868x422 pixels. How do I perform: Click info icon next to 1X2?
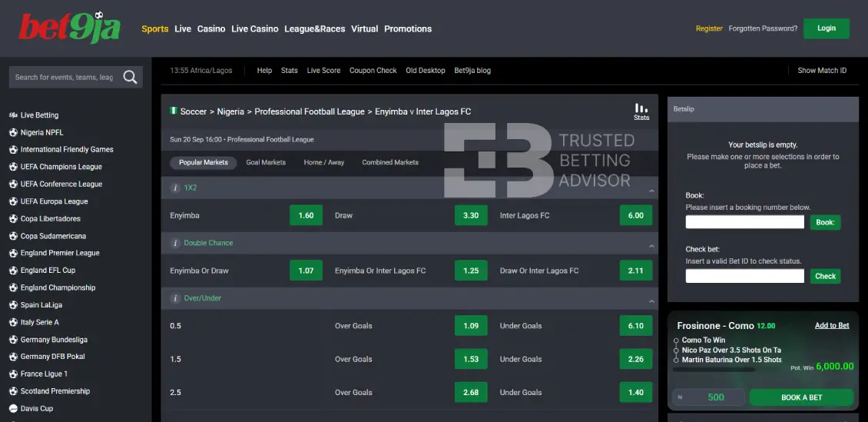175,188
